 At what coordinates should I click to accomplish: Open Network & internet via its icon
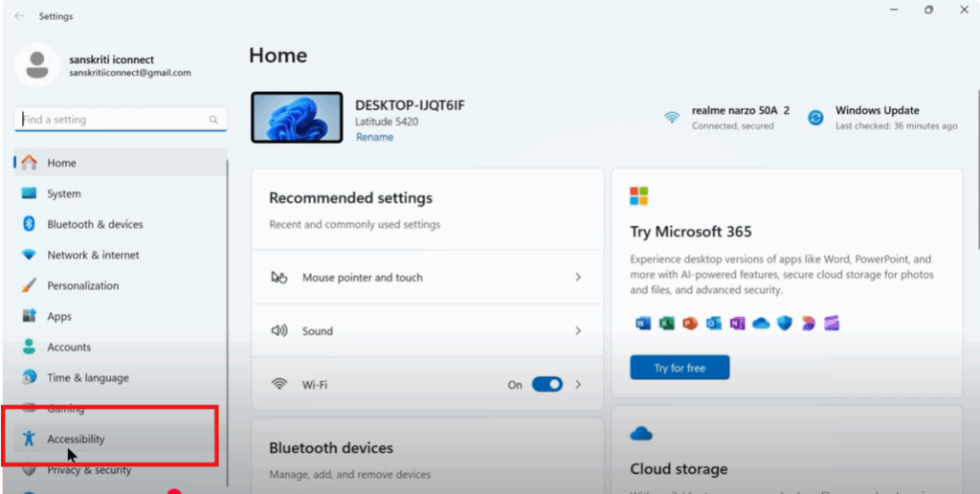(x=29, y=255)
